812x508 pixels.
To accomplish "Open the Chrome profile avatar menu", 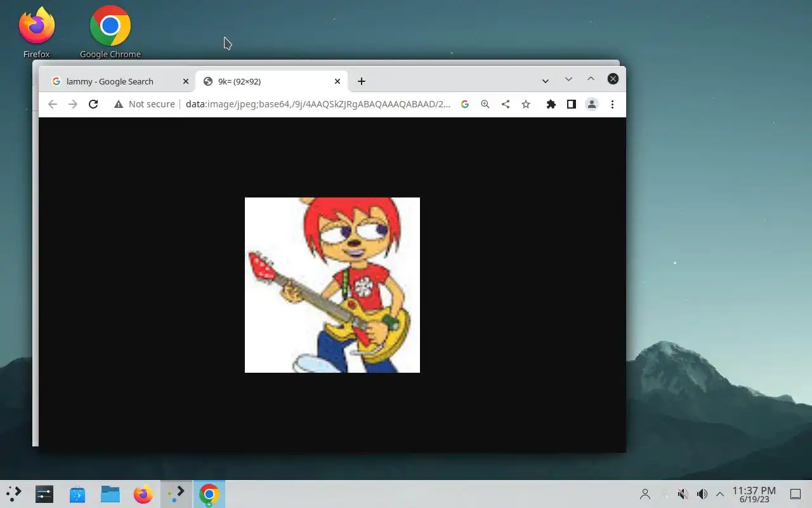I will (x=592, y=104).
